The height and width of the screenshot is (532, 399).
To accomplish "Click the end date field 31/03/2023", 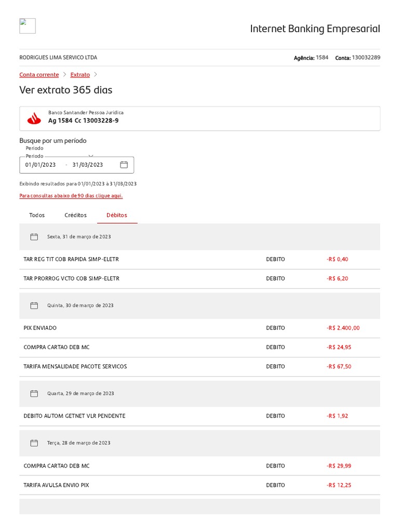I will [88, 165].
